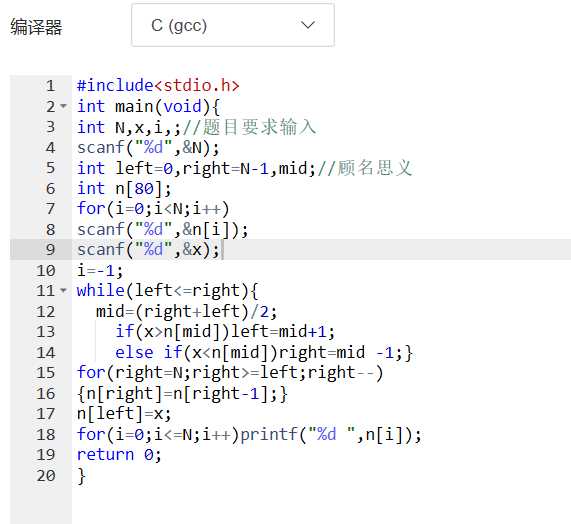Click the int n[80]; declaration

tap(124, 189)
